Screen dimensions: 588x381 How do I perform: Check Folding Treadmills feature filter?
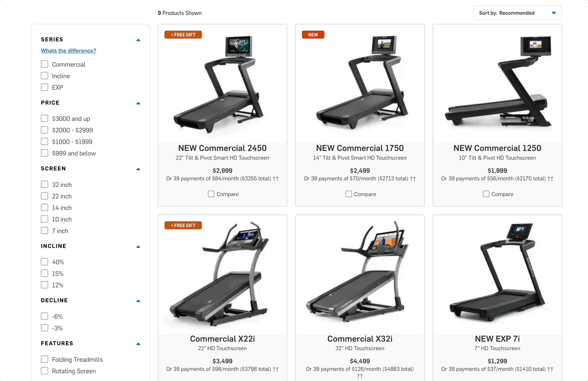tap(44, 359)
